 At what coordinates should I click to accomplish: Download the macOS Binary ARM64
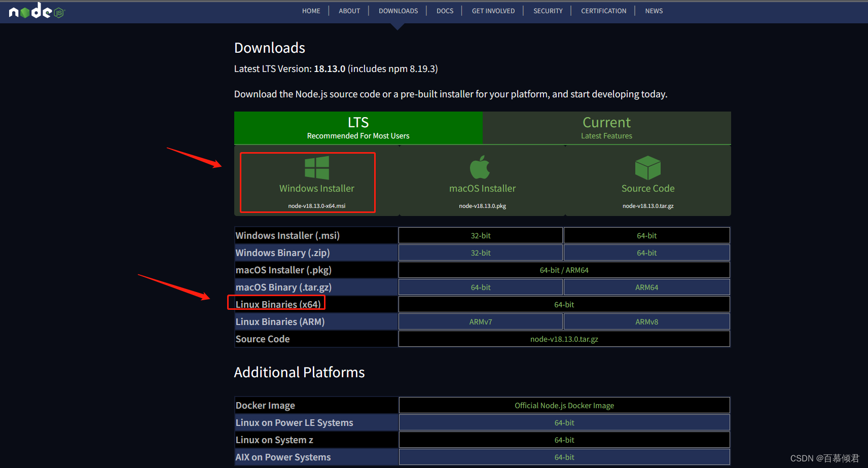click(x=647, y=287)
